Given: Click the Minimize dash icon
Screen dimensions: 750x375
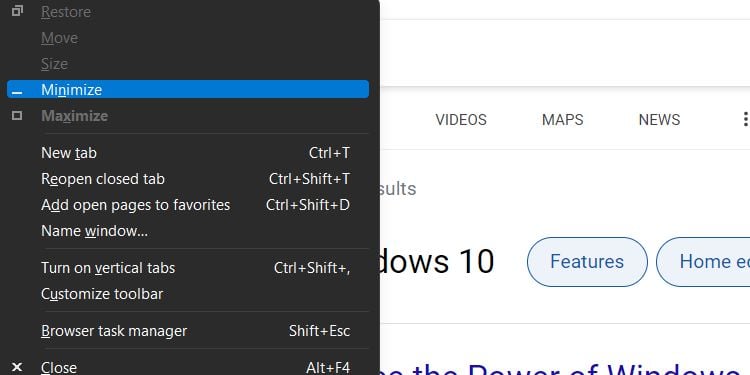Looking at the screenshot, I should point(17,92).
